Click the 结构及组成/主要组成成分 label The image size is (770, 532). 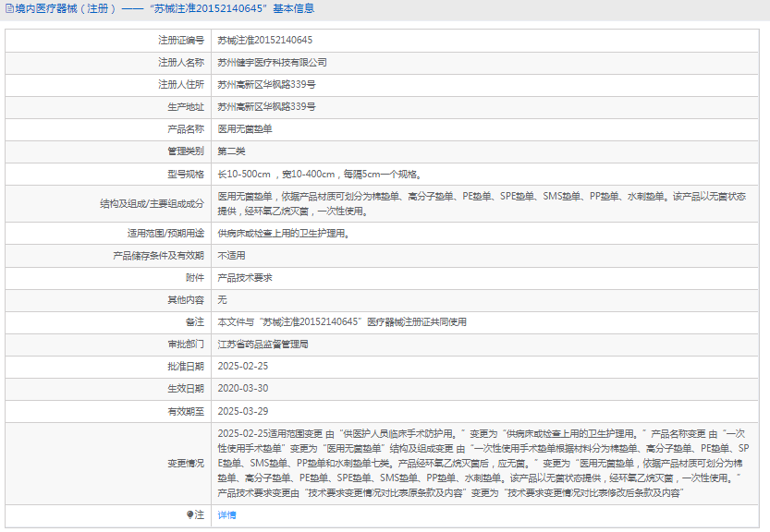pos(152,204)
